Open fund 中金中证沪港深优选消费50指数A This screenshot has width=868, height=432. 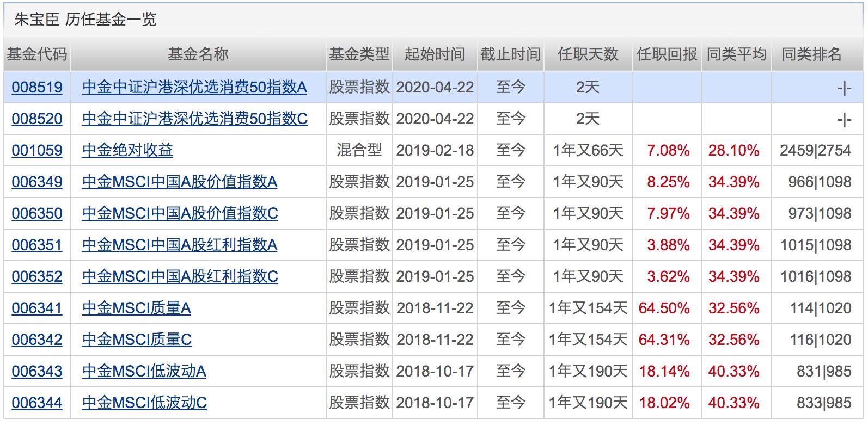pos(194,87)
